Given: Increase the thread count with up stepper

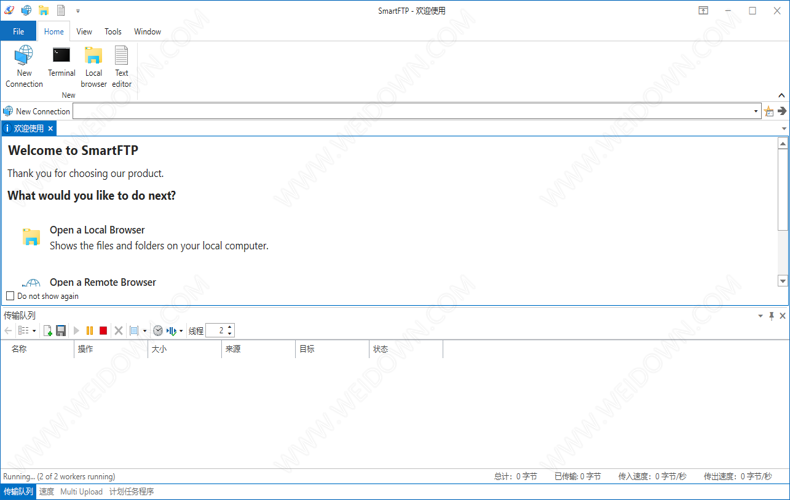Looking at the screenshot, I should click(230, 327).
